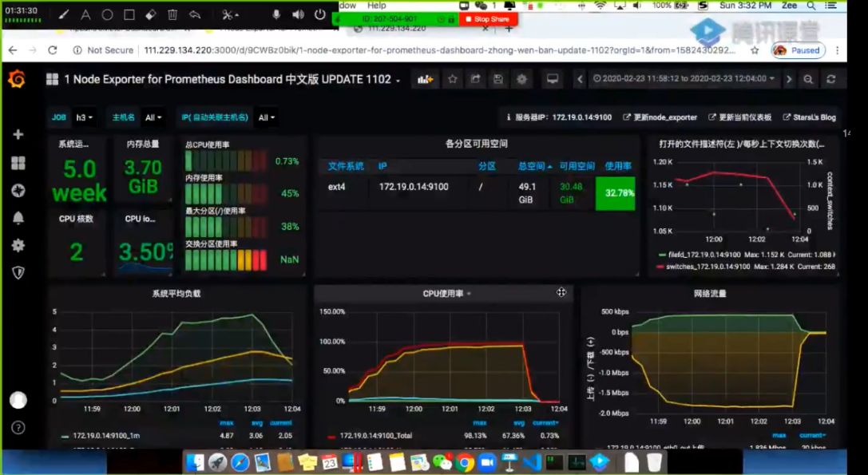
Task: Star this dashboard
Action: click(x=452, y=79)
